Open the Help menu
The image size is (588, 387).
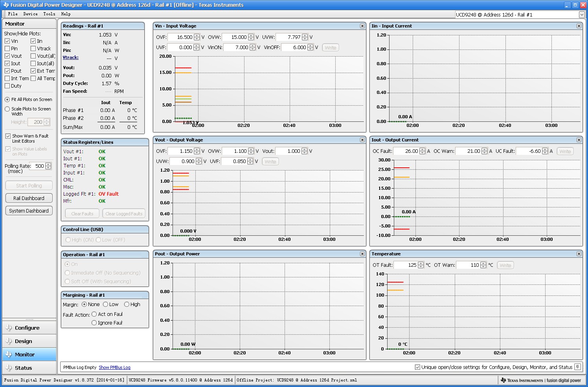pyautogui.click(x=66, y=14)
